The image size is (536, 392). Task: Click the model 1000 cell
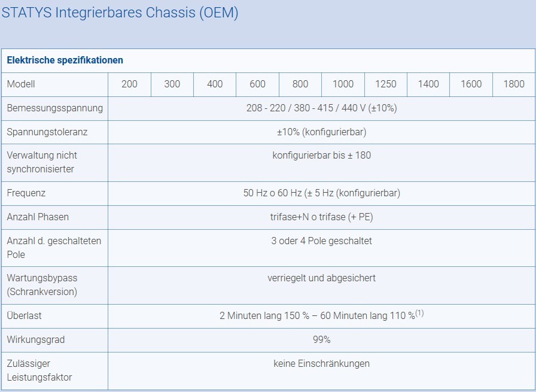coord(343,84)
